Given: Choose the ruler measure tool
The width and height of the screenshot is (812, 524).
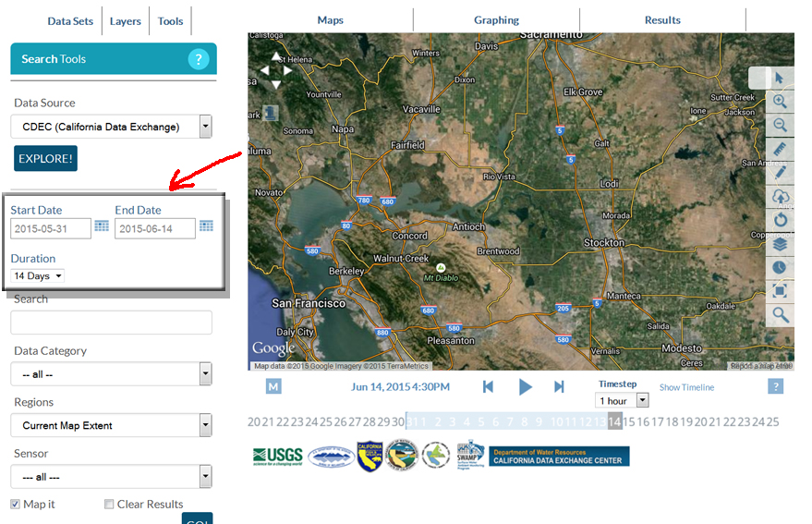Looking at the screenshot, I should point(780,149).
